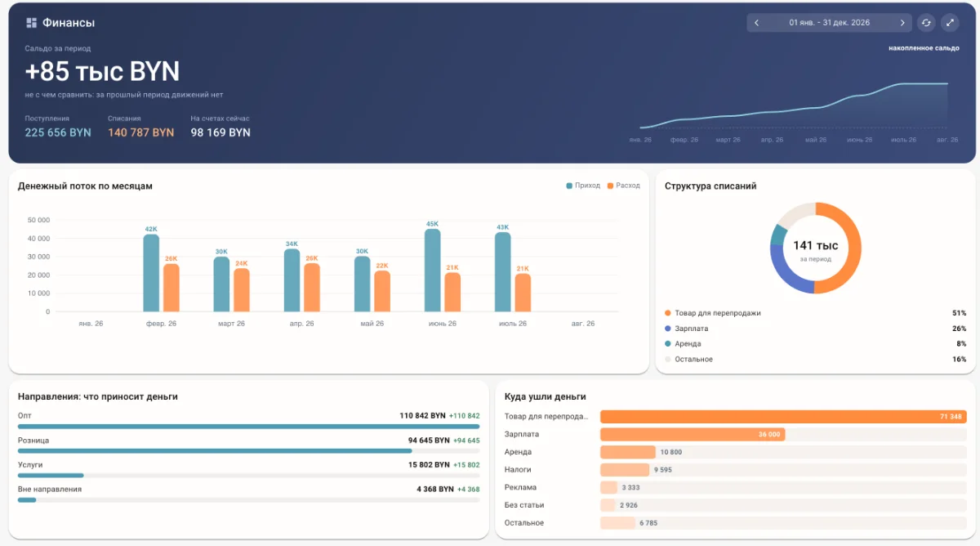Open the Услуги direction row
The image size is (980, 546).
click(249, 469)
